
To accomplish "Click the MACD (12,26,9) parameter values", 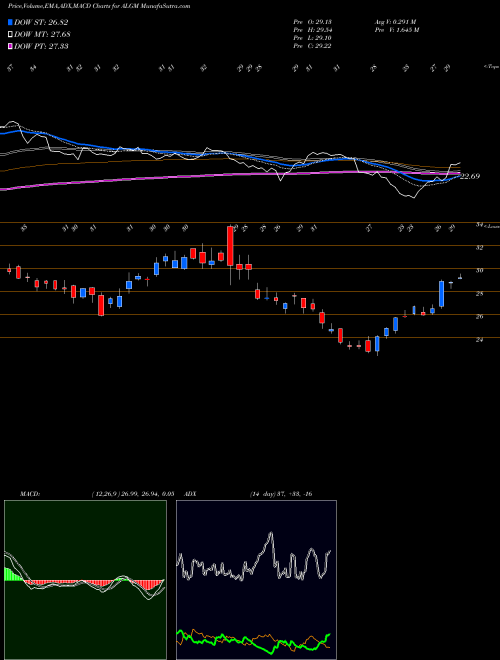I will (133, 494).
